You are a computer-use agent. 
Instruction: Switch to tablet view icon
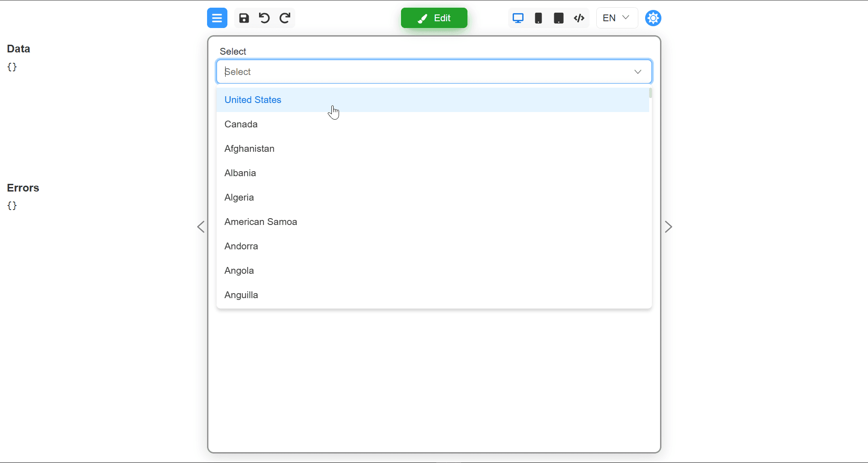[x=559, y=18]
